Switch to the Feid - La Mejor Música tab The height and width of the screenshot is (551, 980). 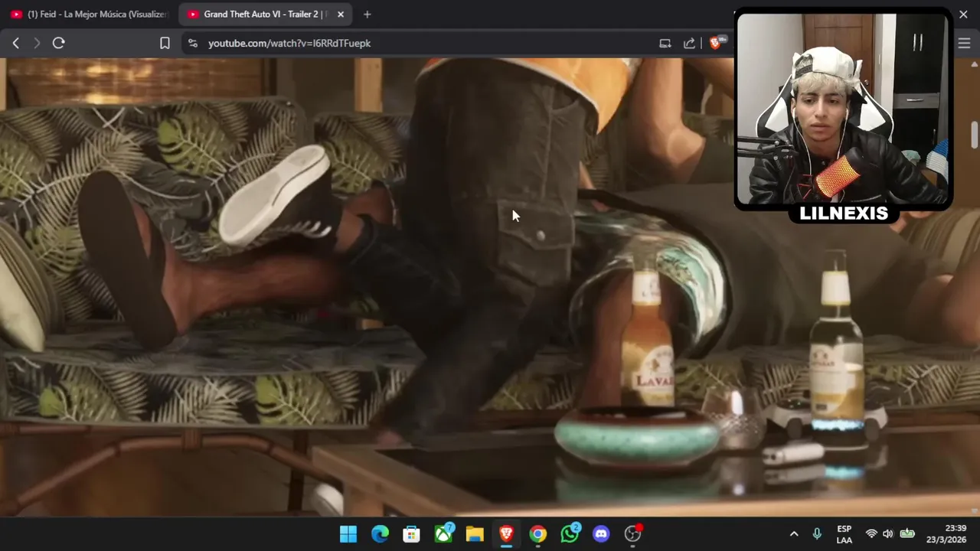[89, 15]
